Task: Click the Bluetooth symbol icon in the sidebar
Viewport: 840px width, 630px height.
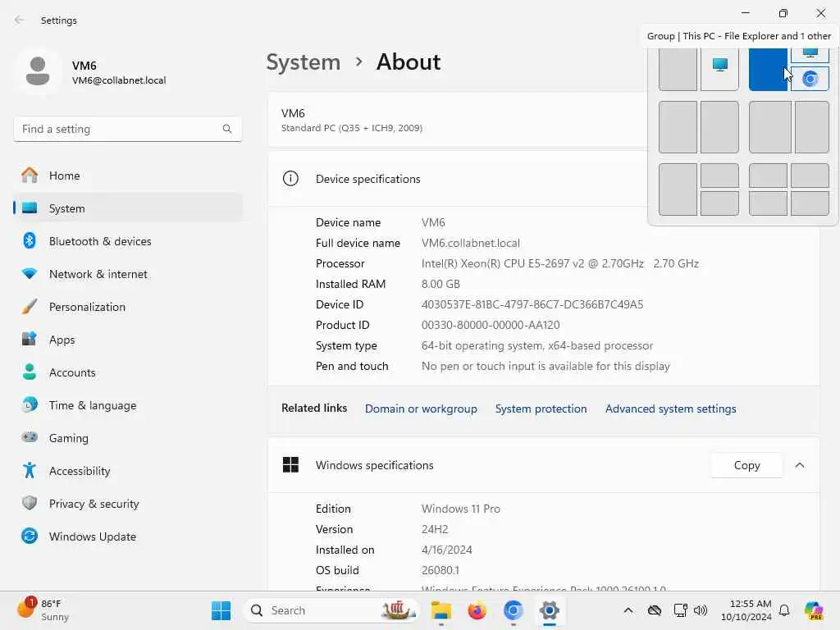Action: (30, 241)
